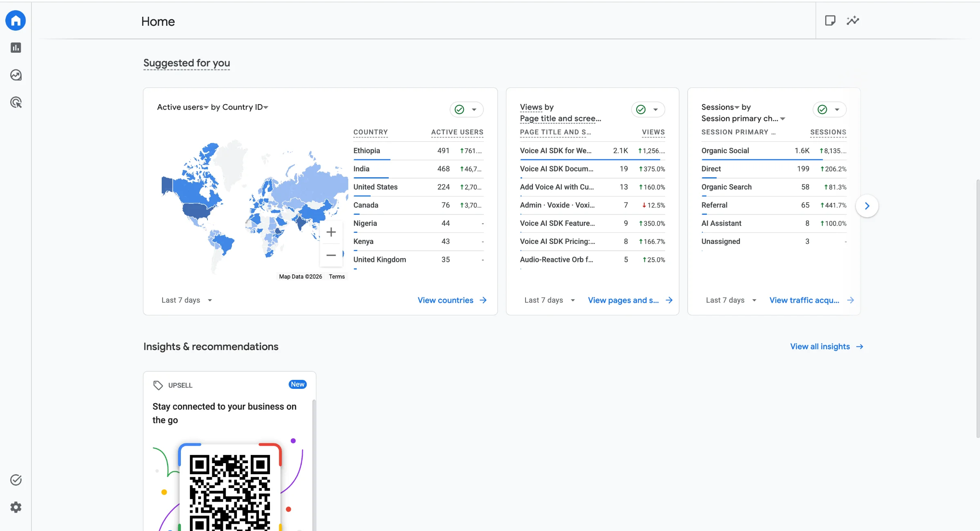The height and width of the screenshot is (531, 980).
Task: Click the checkmark icon above the gear
Action: (16, 480)
